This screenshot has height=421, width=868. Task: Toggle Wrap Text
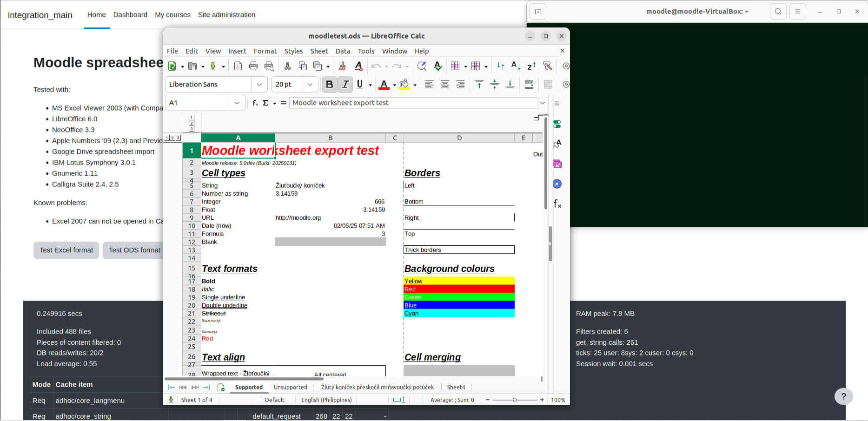[529, 84]
